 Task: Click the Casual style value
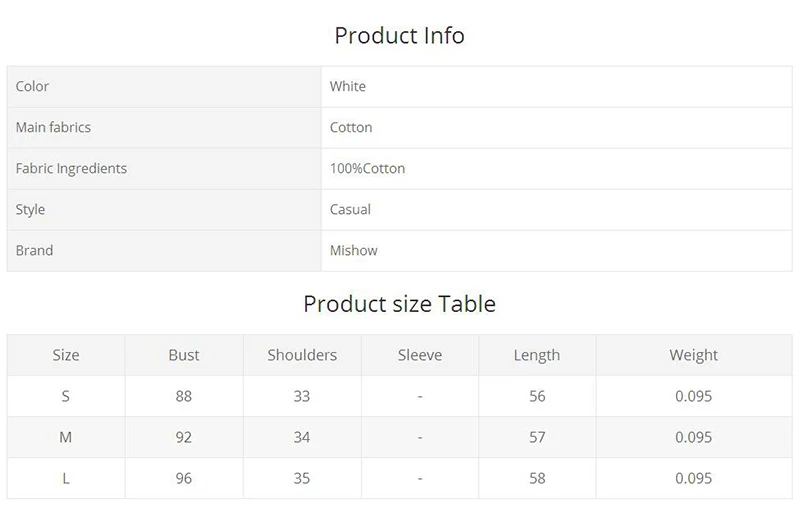(350, 210)
